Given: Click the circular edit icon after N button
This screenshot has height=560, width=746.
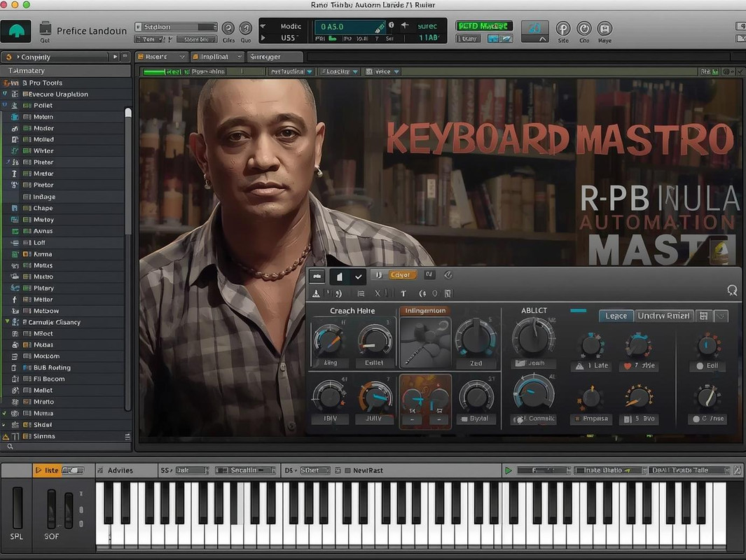Looking at the screenshot, I should pyautogui.click(x=448, y=275).
